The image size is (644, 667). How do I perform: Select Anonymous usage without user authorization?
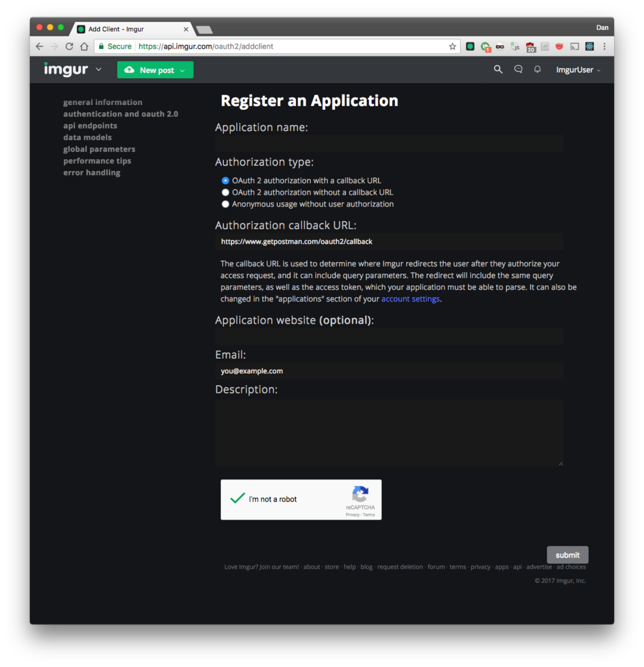(225, 204)
